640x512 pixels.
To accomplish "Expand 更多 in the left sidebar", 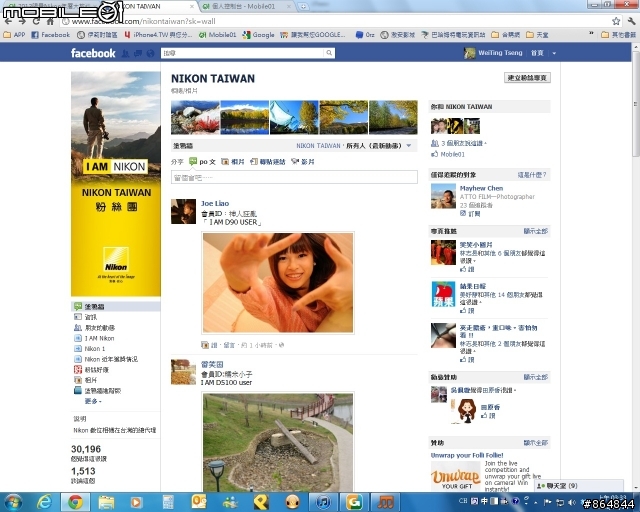I will point(93,401).
